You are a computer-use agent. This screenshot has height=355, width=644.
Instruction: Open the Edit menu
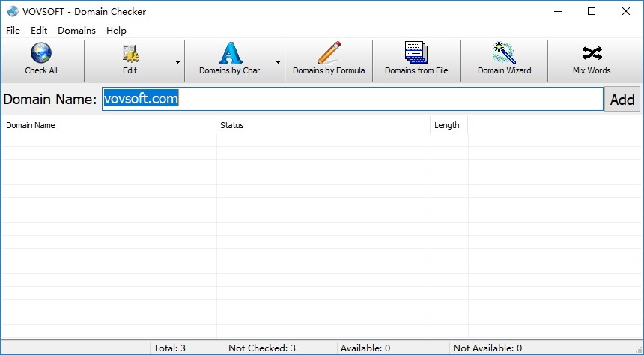39,31
